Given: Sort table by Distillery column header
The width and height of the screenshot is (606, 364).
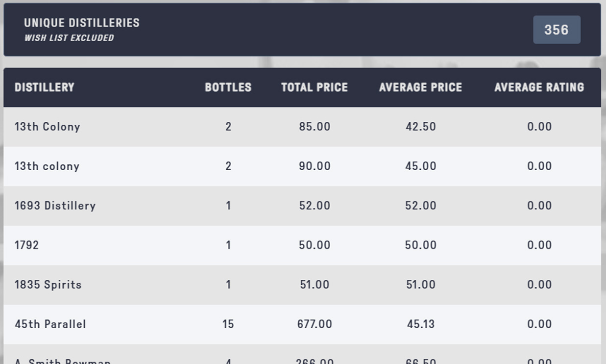Looking at the screenshot, I should tap(45, 88).
